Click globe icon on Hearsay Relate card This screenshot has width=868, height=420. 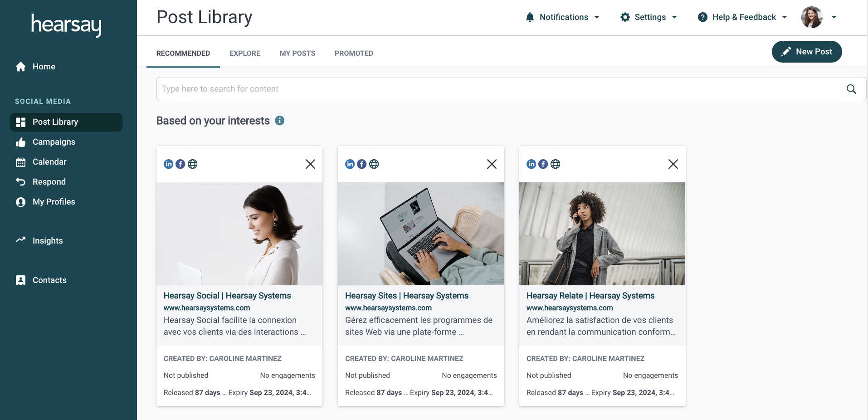point(555,164)
